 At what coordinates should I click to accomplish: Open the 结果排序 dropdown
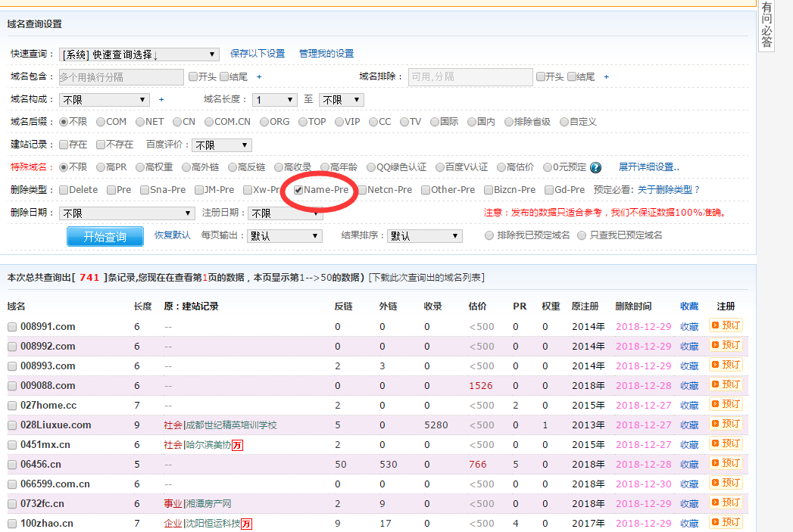click(x=424, y=236)
